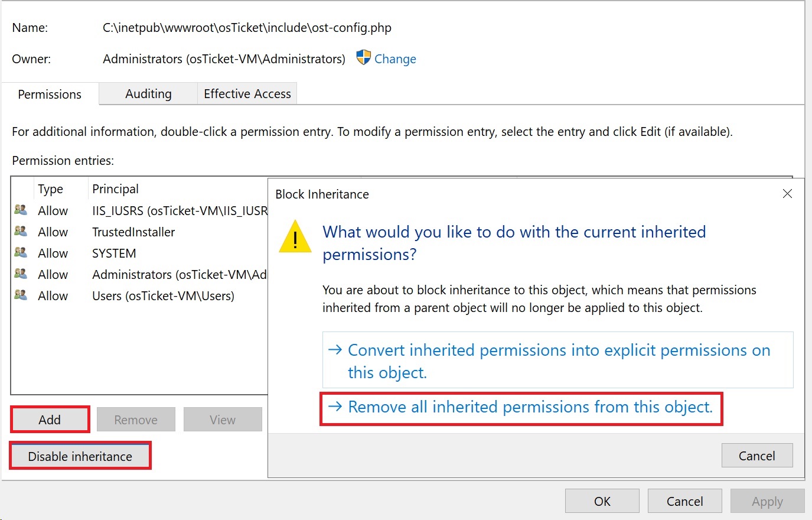Viewport: 812px width, 520px height.
Task: Click the yellow warning triangle icon
Action: pos(295,236)
